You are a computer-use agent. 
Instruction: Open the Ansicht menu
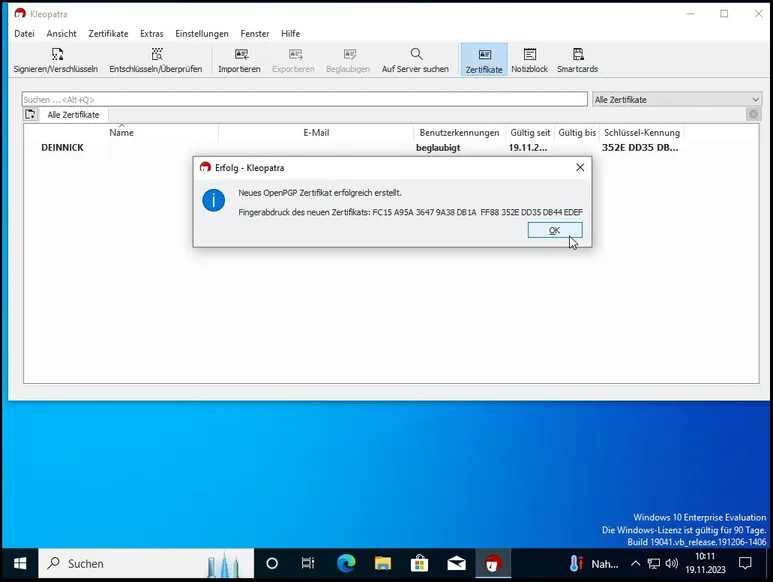[x=61, y=34]
